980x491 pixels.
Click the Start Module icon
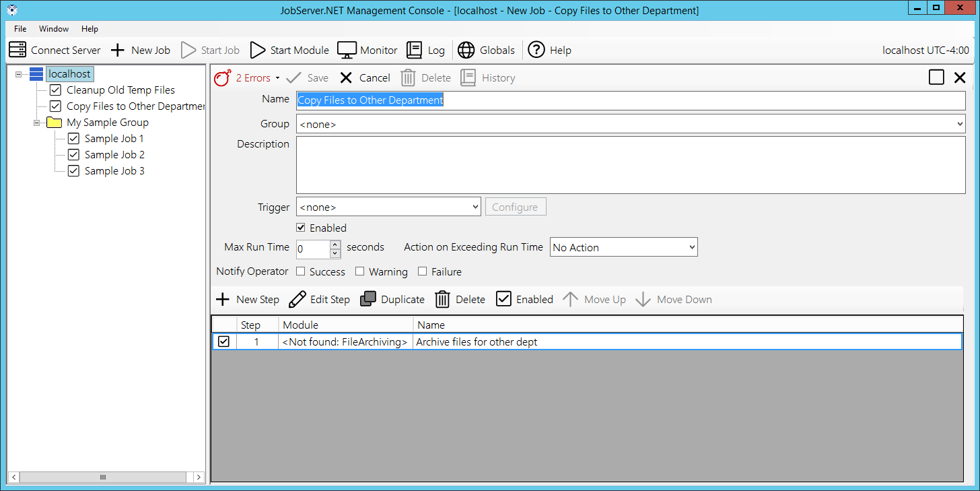point(258,50)
